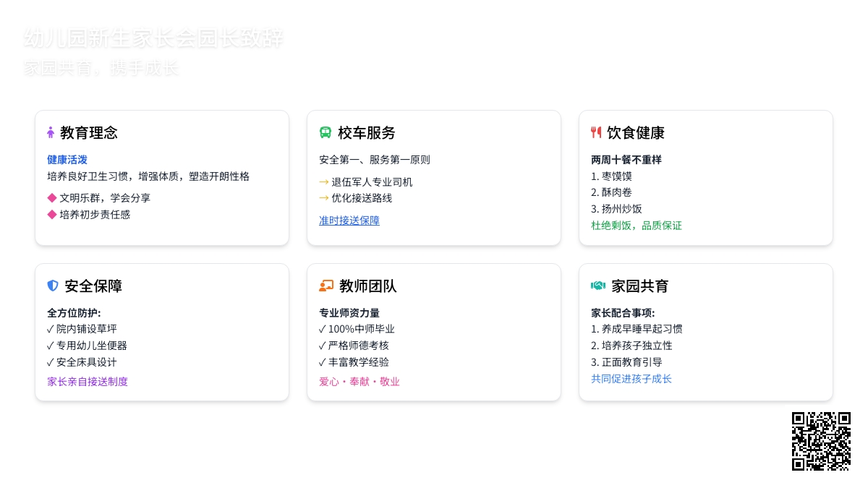
Task: Click the text 优化接送路线
Action: point(362,198)
